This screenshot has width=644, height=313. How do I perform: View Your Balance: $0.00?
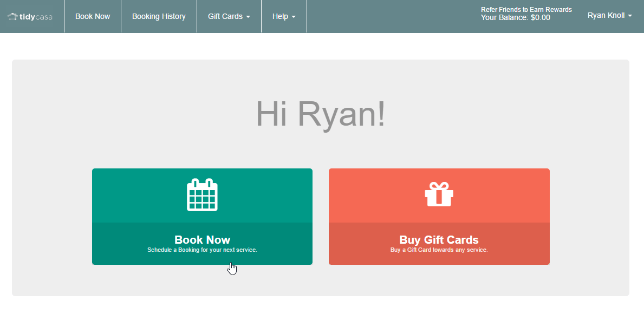pyautogui.click(x=516, y=18)
